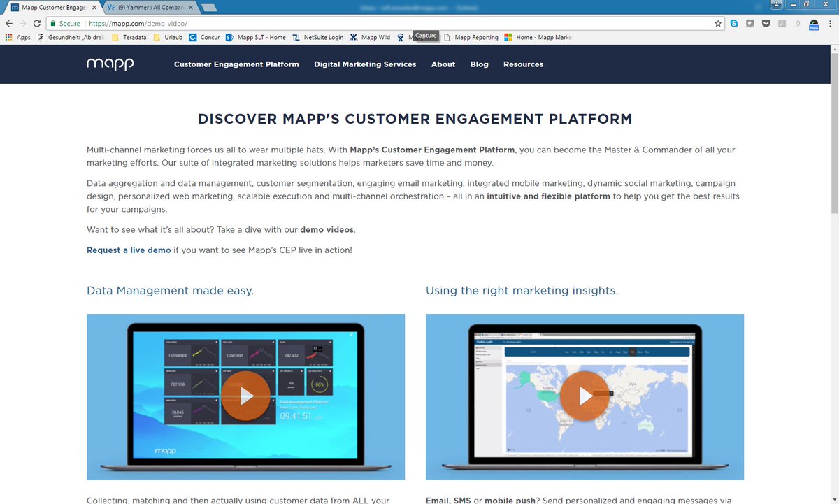Click the page vertical scrollbar thumb

pos(833,133)
